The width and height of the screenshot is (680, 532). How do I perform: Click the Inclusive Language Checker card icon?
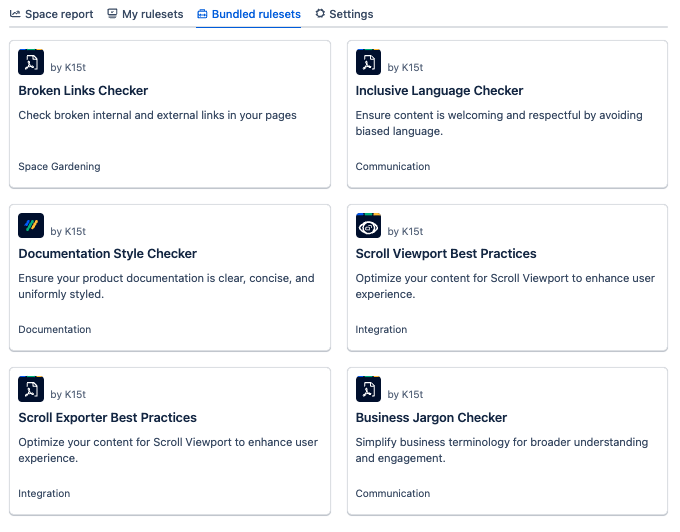pos(368,63)
